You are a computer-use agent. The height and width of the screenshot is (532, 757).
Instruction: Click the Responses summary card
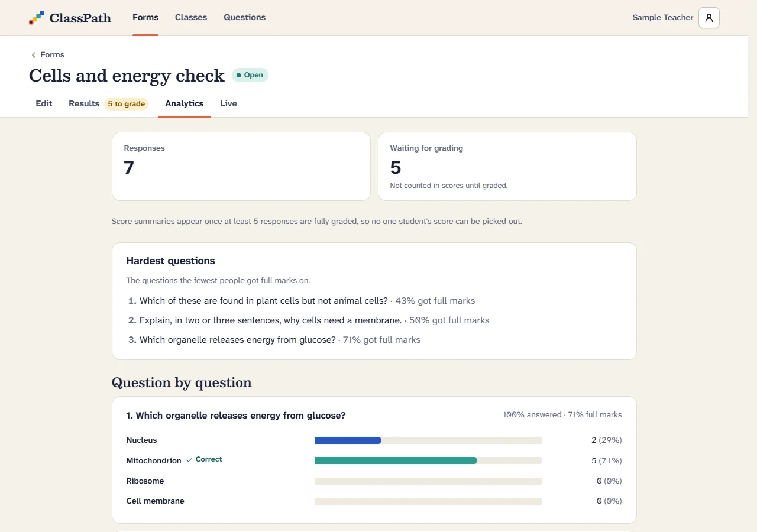point(241,166)
